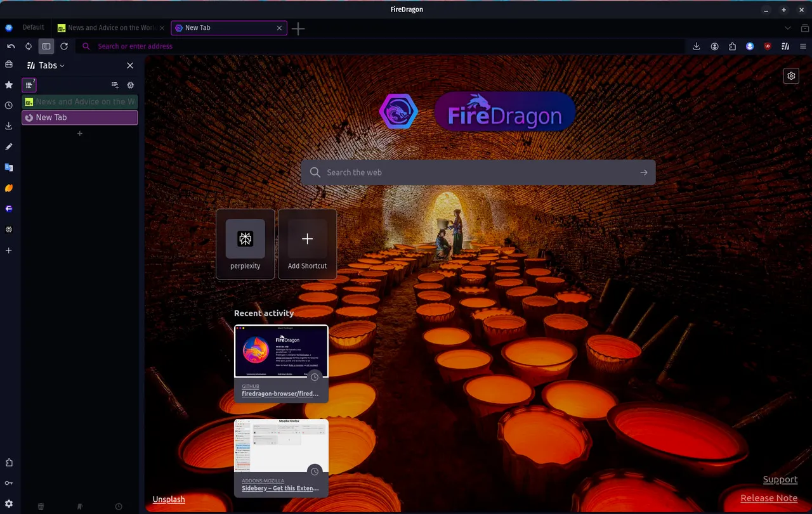This screenshot has height=514, width=812.
Task: Open the Translate panel in the sidebar
Action: [x=9, y=168]
